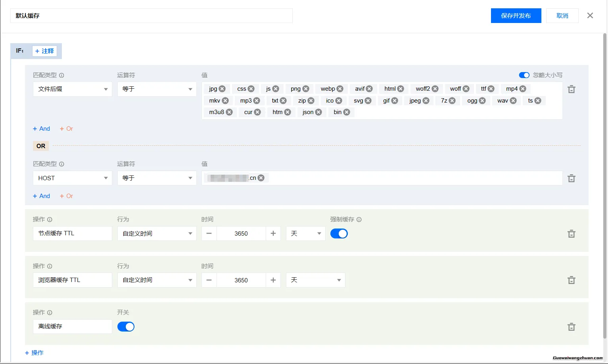The height and width of the screenshot is (364, 608).
Task: Add a comment with 注释 button
Action: (x=44, y=51)
